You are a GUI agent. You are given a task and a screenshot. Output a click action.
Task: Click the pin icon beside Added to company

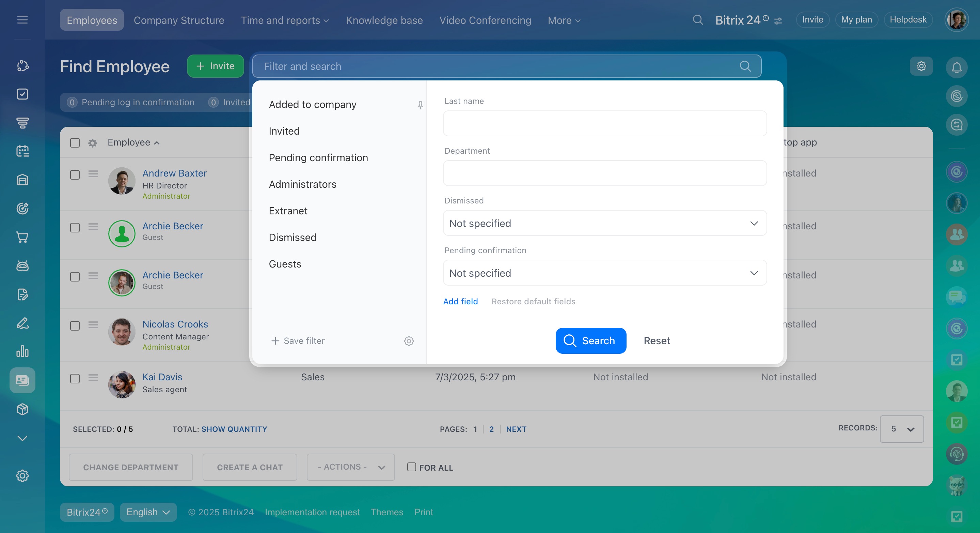(421, 105)
